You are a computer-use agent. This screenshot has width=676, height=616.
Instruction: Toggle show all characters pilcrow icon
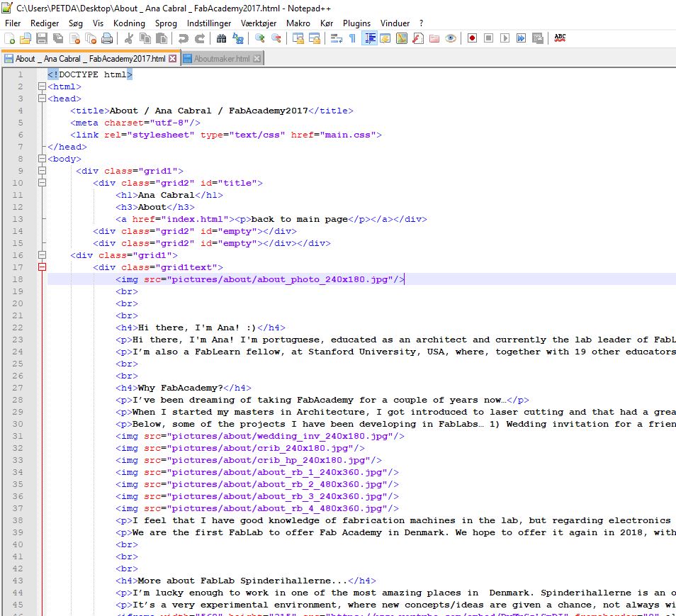(352, 38)
